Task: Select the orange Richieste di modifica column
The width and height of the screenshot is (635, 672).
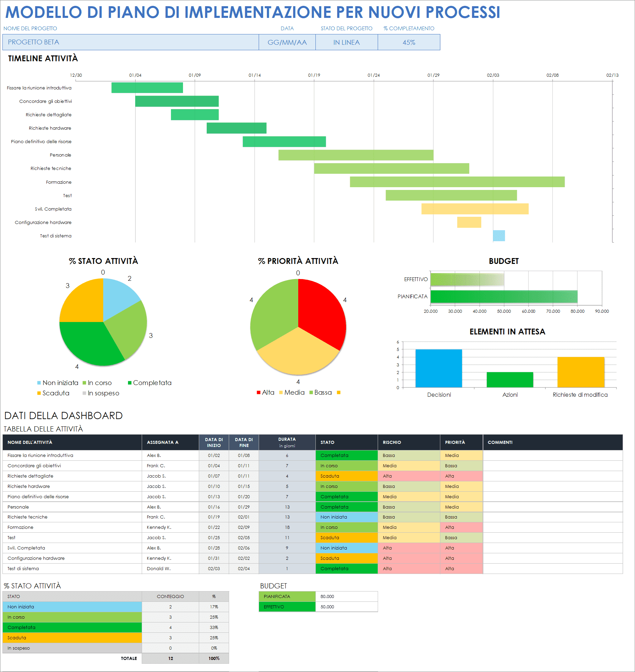Action: click(581, 372)
